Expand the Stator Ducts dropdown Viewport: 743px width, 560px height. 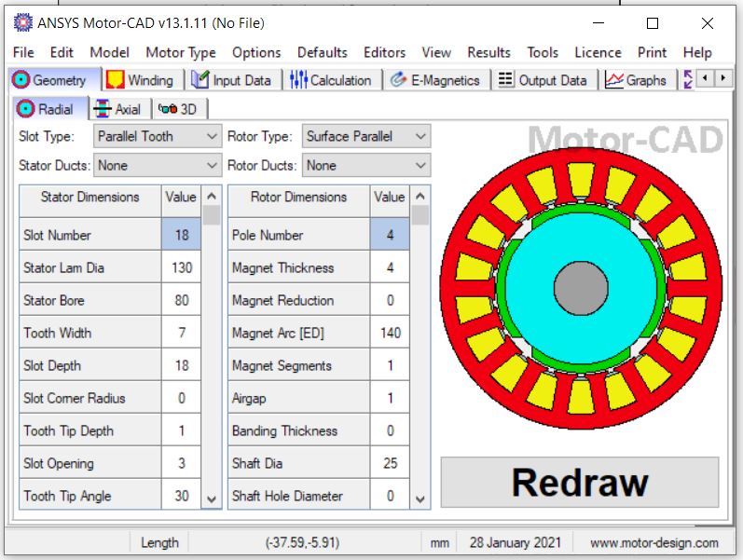coord(158,165)
